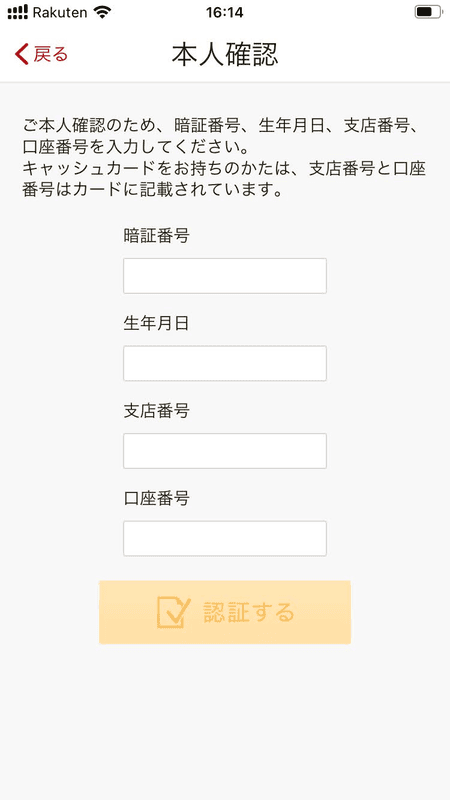
Task: Tap the 生年月日 field label
Action: pyautogui.click(x=157, y=323)
